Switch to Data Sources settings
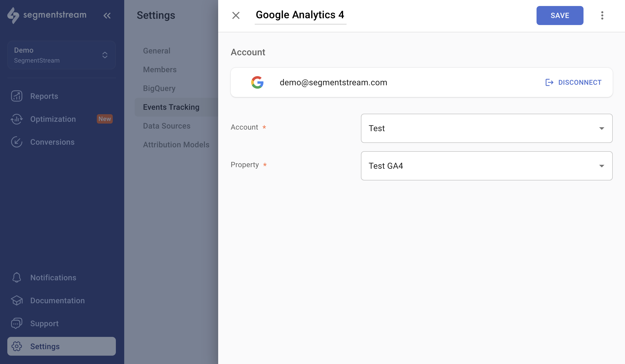The width and height of the screenshot is (625, 364). point(166,126)
